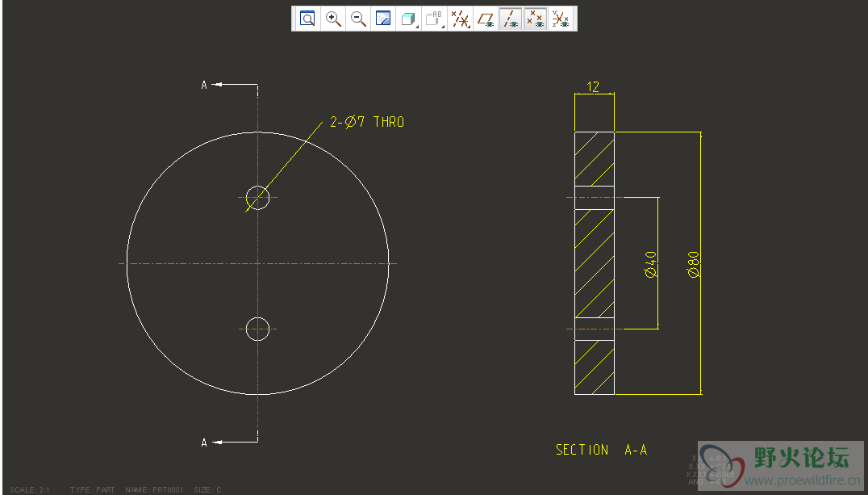868x495 pixels.
Task: Select the 2-Ø7 THRO hole note
Action: (367, 122)
